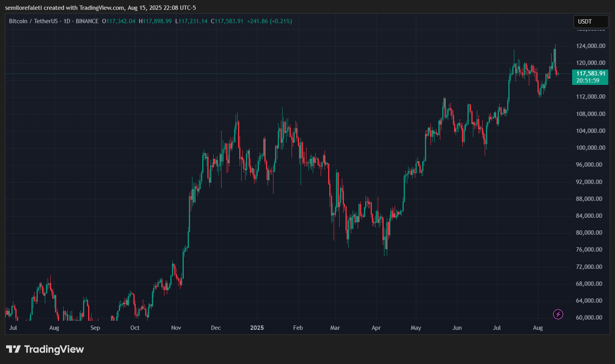The height and width of the screenshot is (364, 615).
Task: Click the TradingView logo at bottom left
Action: coord(45,349)
